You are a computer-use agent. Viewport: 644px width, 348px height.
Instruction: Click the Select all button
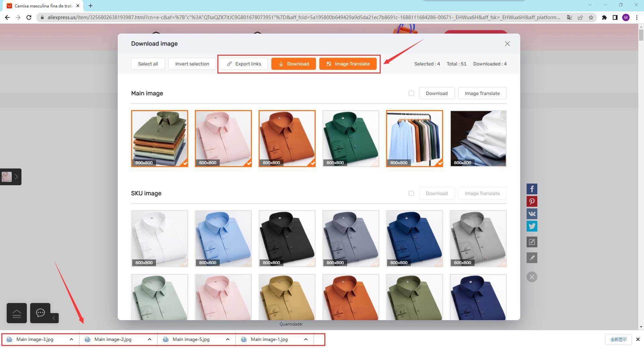pos(148,64)
